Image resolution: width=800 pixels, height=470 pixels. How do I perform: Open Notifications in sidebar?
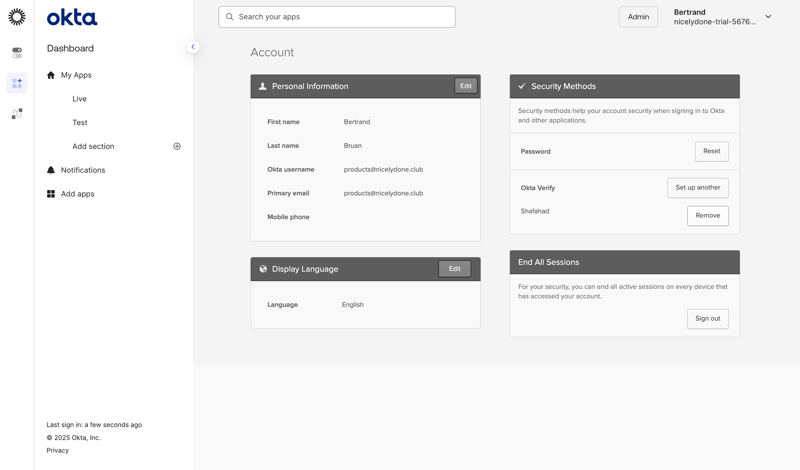point(83,170)
